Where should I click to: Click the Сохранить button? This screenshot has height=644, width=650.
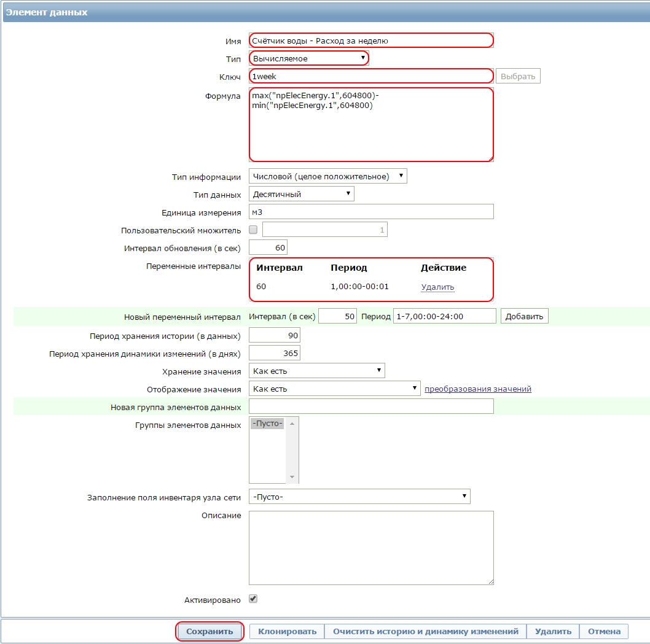pos(209,631)
